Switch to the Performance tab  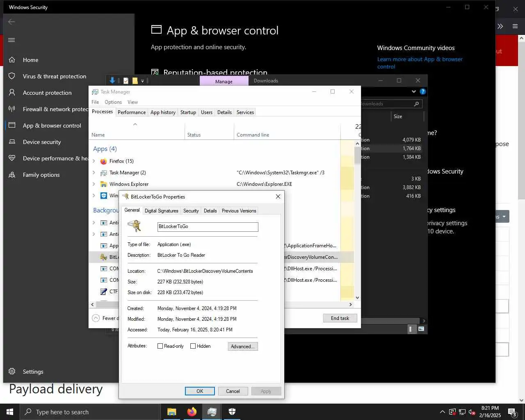click(x=132, y=112)
